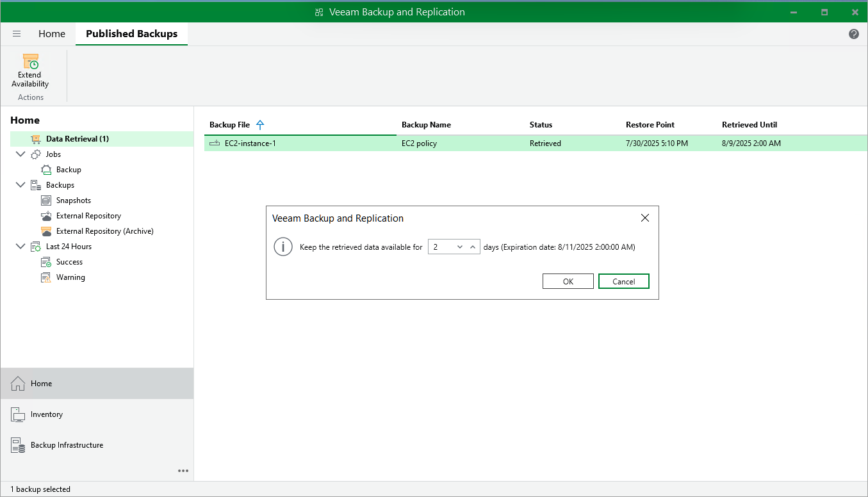Switch to the Home ribbon tab
The width and height of the screenshot is (868, 497).
pos(52,34)
